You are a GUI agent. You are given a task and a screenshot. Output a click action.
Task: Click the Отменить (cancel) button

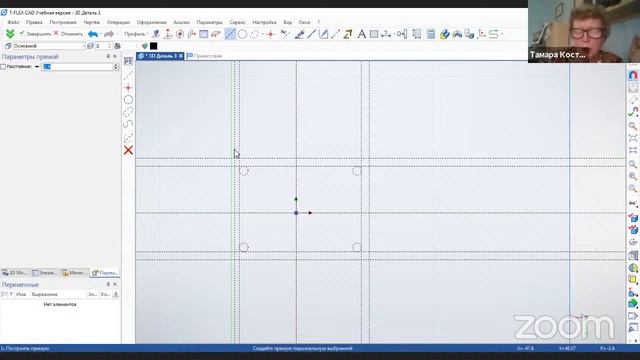(x=68, y=34)
